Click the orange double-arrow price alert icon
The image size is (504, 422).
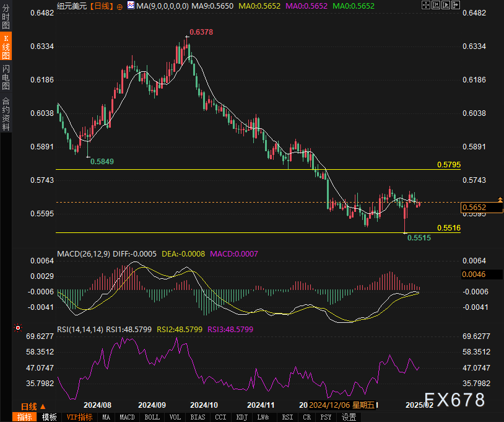500,199
